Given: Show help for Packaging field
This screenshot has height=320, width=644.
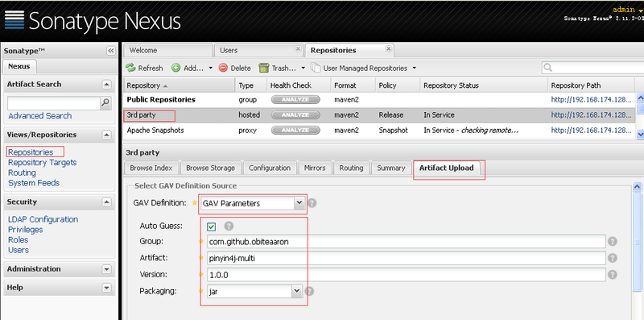Looking at the screenshot, I should (310, 291).
